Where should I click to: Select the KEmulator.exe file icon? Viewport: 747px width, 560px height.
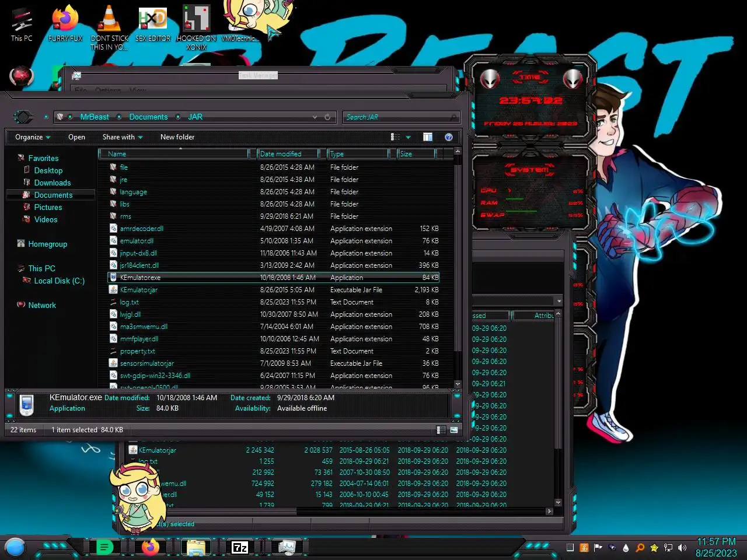[x=114, y=278]
